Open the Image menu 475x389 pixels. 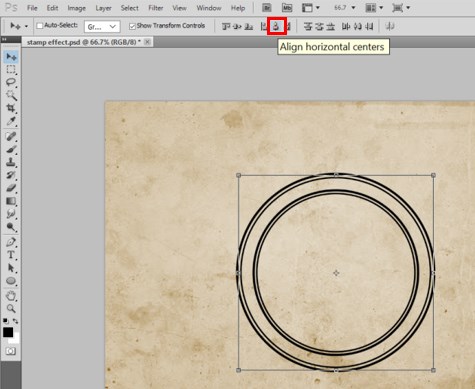tap(77, 8)
